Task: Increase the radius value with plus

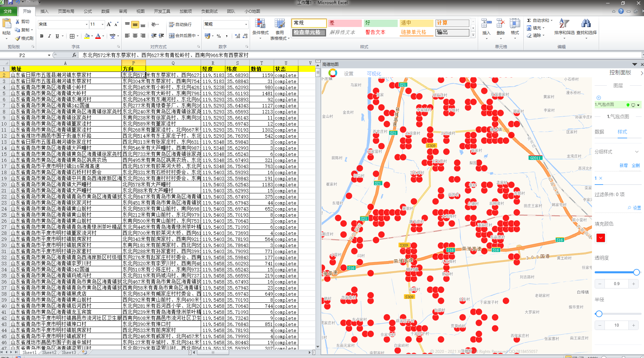Action: [x=634, y=325]
